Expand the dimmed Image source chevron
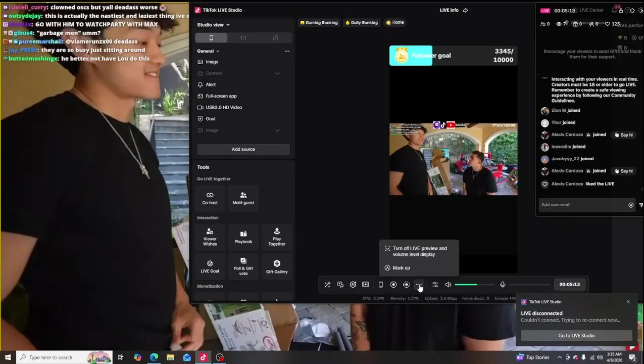Viewport: 644px width, 364px height. click(x=277, y=130)
